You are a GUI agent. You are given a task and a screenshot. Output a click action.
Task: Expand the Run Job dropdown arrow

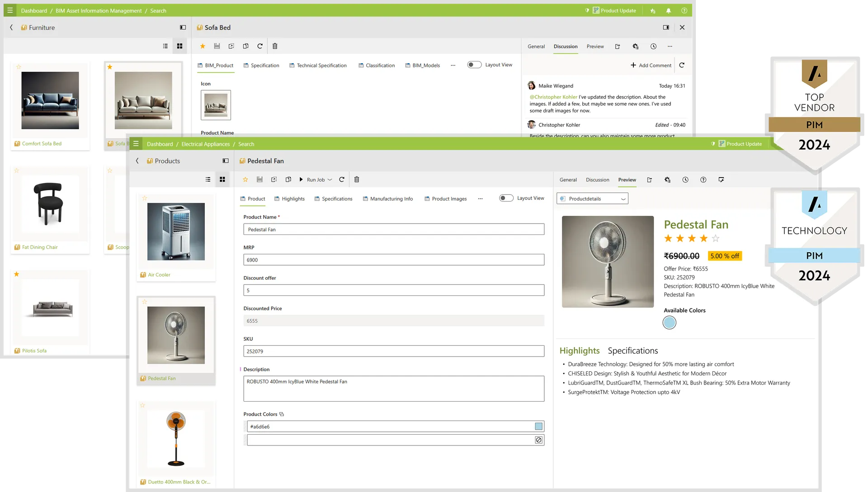[x=330, y=180]
